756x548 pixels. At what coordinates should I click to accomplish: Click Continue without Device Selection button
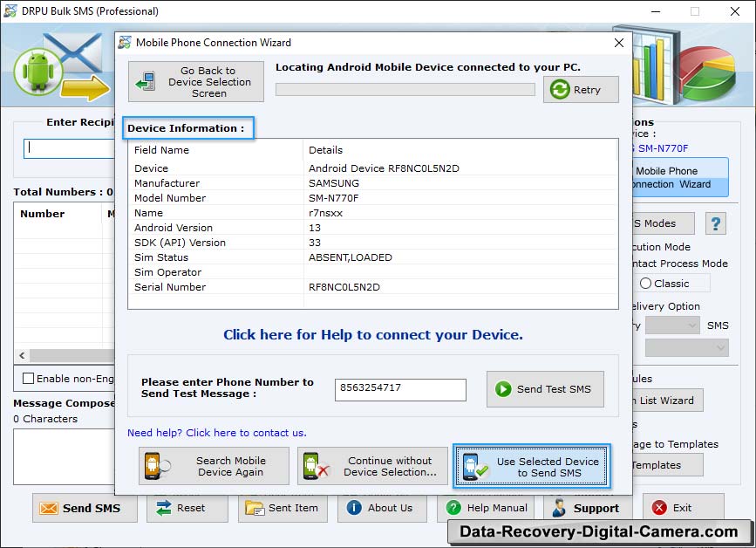pyautogui.click(x=372, y=466)
